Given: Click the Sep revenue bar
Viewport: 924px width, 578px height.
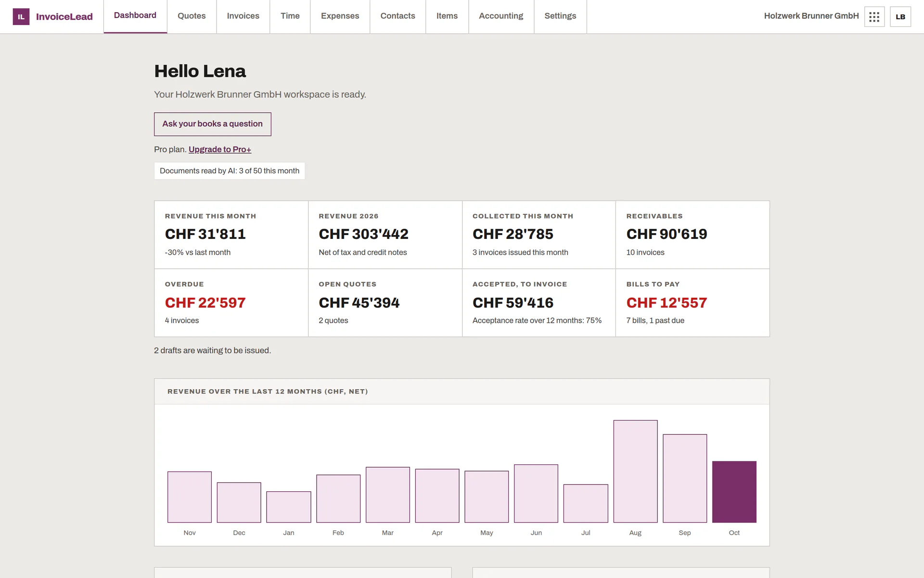Looking at the screenshot, I should point(685,478).
